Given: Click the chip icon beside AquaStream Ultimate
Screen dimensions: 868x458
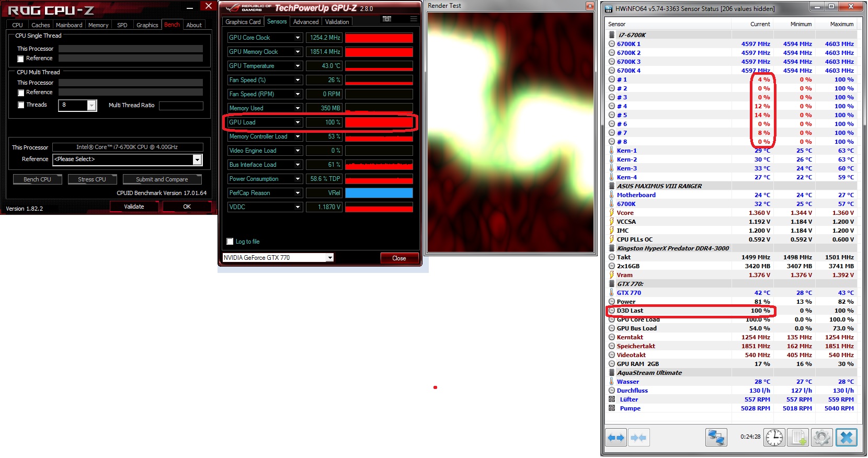Looking at the screenshot, I should pos(612,373).
